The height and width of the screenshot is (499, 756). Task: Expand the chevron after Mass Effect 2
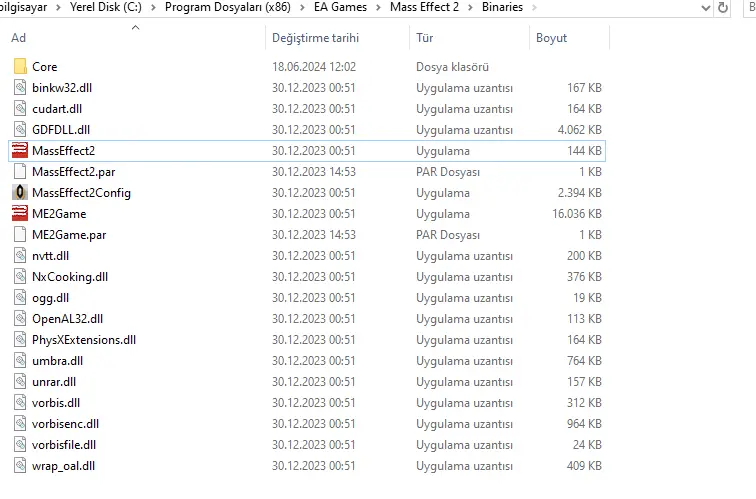pos(470,8)
